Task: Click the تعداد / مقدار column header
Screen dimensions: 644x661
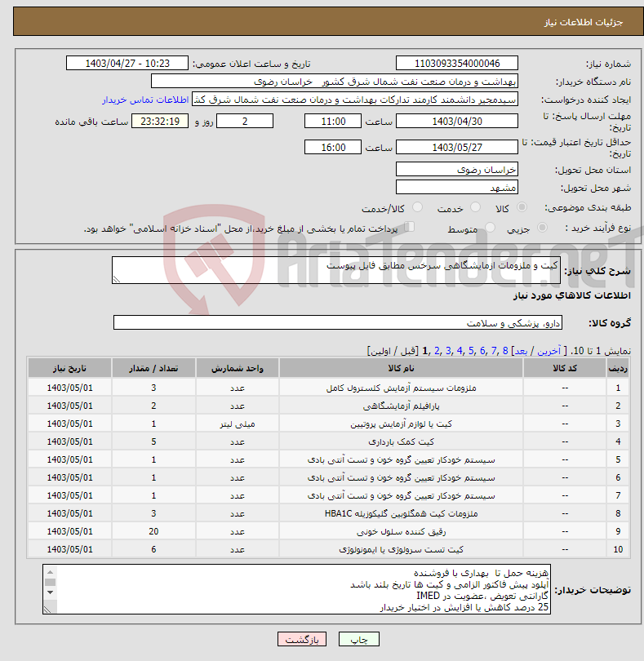Action: [153, 368]
